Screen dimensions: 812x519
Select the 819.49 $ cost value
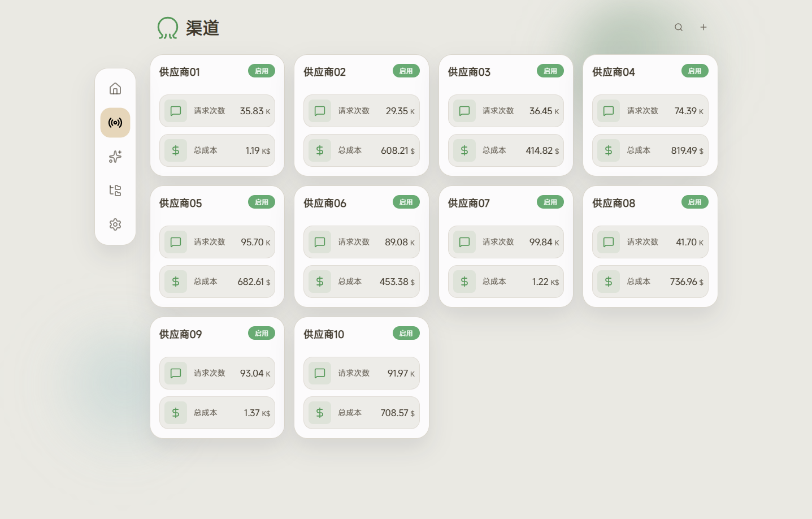[x=687, y=150]
